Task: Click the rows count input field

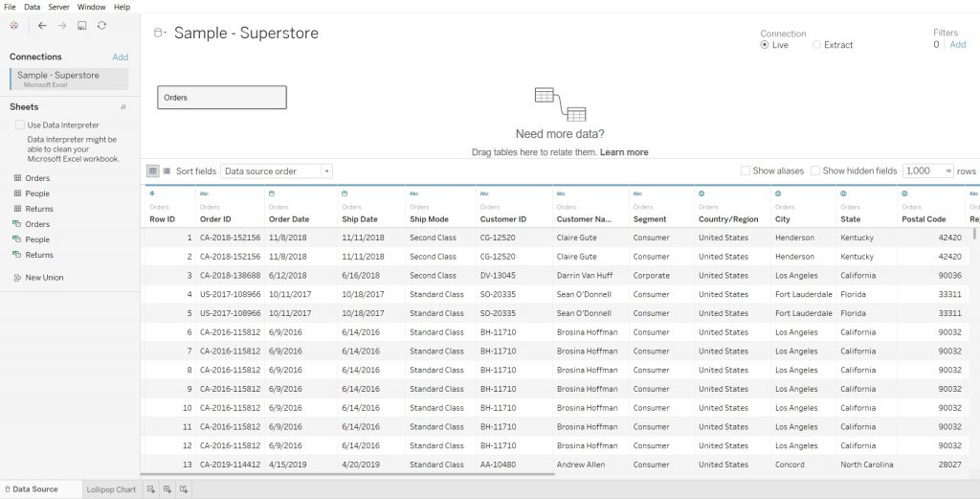Action: (x=923, y=170)
